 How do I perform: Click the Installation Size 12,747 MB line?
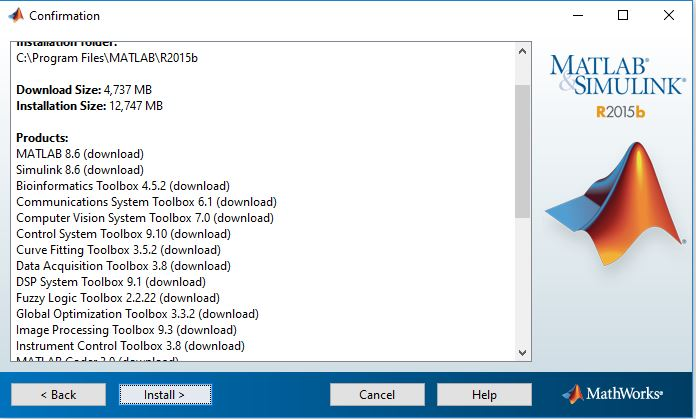90,106
